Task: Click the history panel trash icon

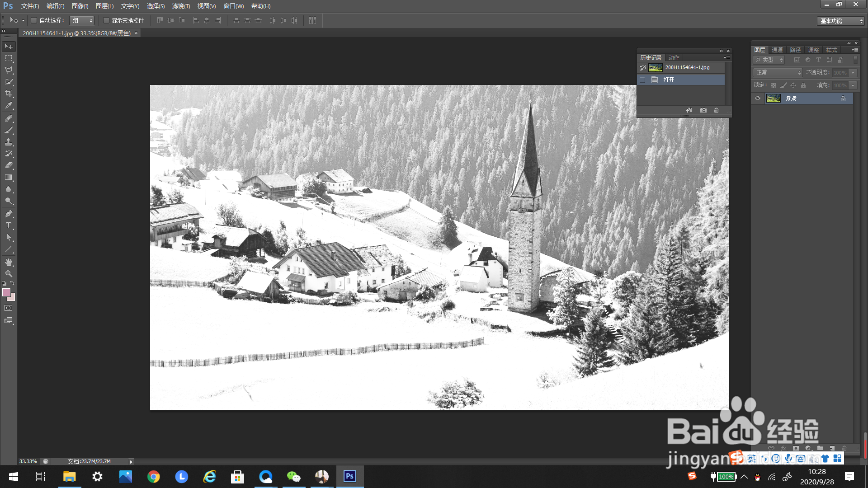Action: point(716,110)
